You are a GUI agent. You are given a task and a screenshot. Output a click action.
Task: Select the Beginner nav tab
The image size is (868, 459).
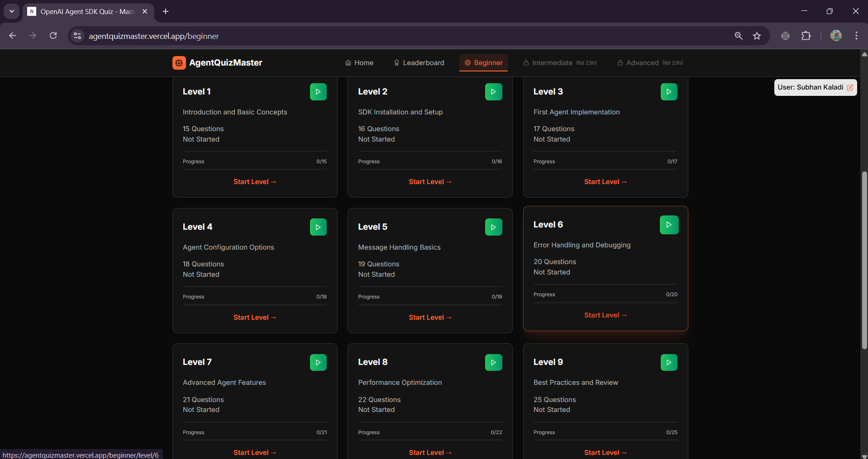click(483, 63)
